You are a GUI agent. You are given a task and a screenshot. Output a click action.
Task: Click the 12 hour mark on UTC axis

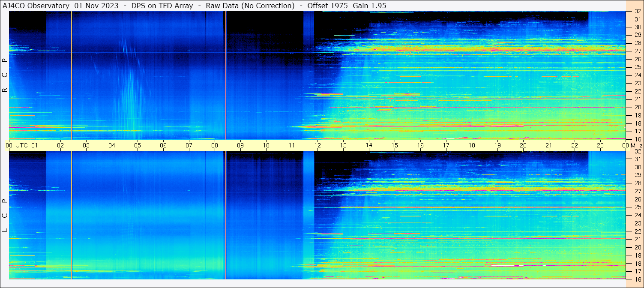318,145
